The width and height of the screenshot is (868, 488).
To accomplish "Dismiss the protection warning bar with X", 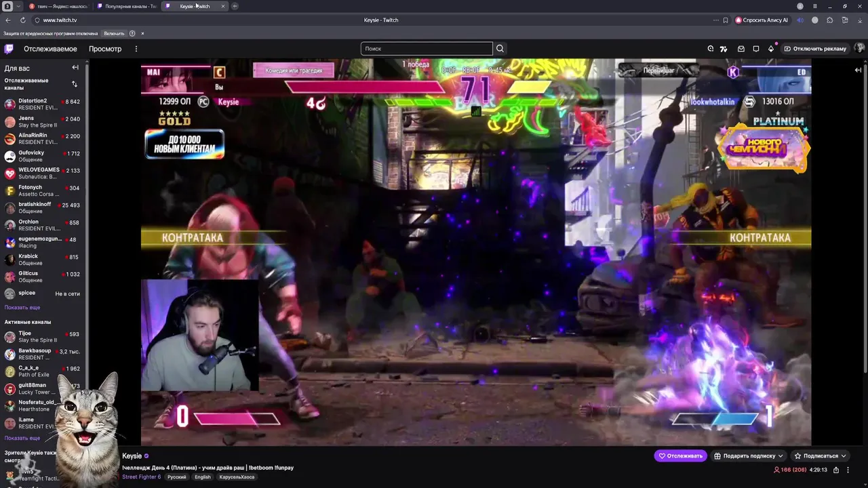I will point(142,33).
